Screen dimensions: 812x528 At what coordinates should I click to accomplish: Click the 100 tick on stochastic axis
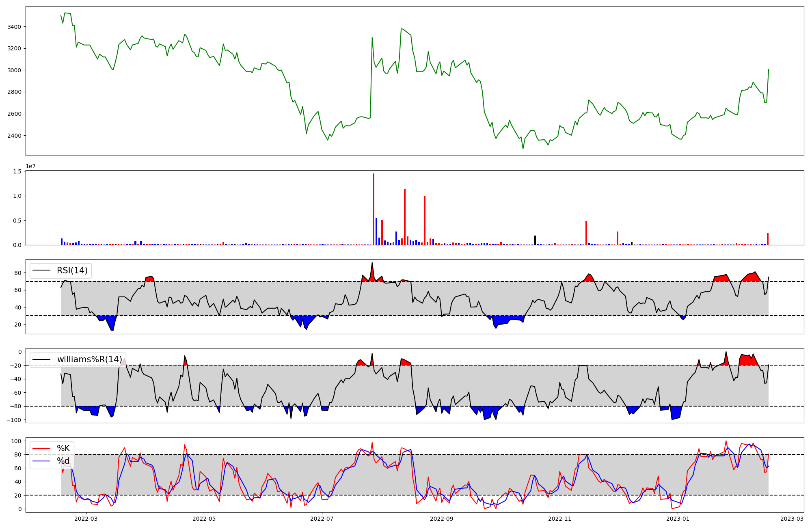16,441
